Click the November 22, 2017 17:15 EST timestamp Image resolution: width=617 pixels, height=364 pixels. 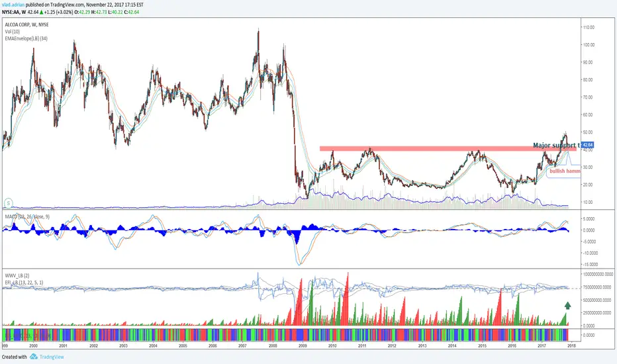[115, 5]
